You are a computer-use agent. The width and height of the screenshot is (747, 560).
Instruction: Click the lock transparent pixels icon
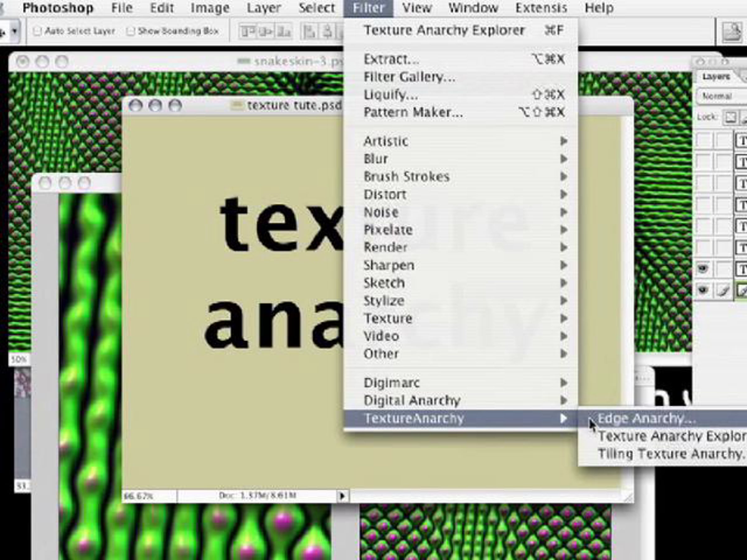tap(731, 117)
